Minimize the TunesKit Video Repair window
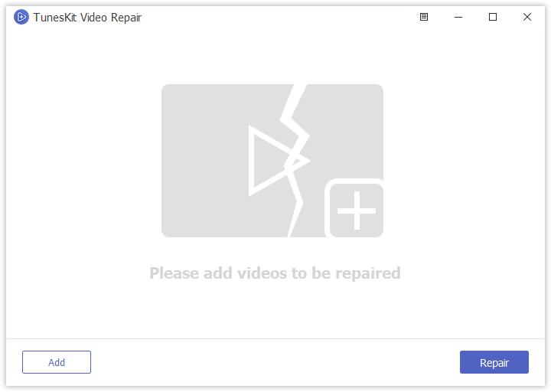551x392 pixels. click(x=458, y=17)
